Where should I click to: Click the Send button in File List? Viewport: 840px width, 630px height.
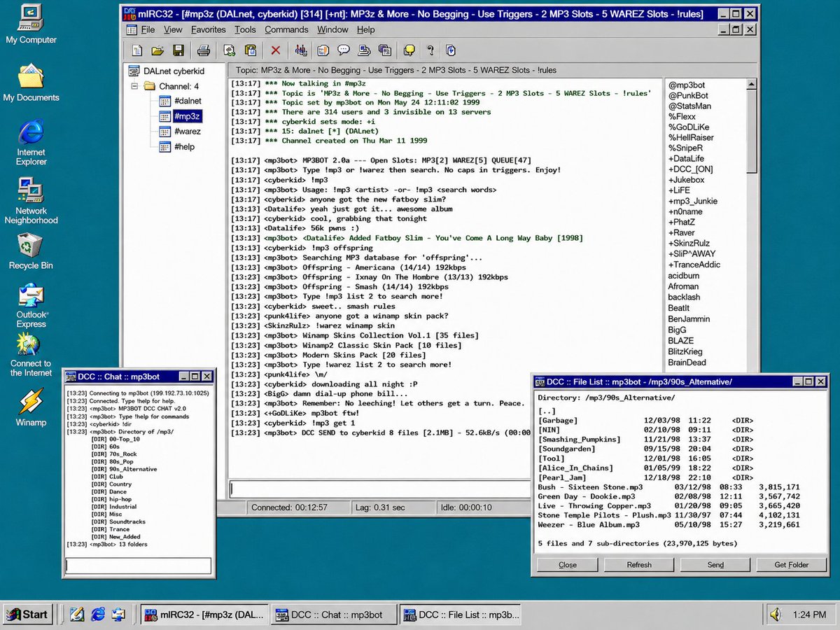(715, 564)
